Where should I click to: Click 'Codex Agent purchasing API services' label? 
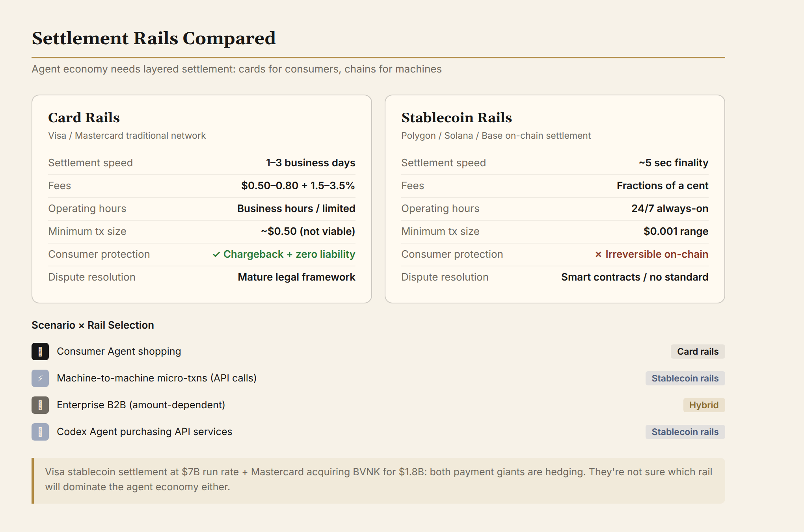145,432
